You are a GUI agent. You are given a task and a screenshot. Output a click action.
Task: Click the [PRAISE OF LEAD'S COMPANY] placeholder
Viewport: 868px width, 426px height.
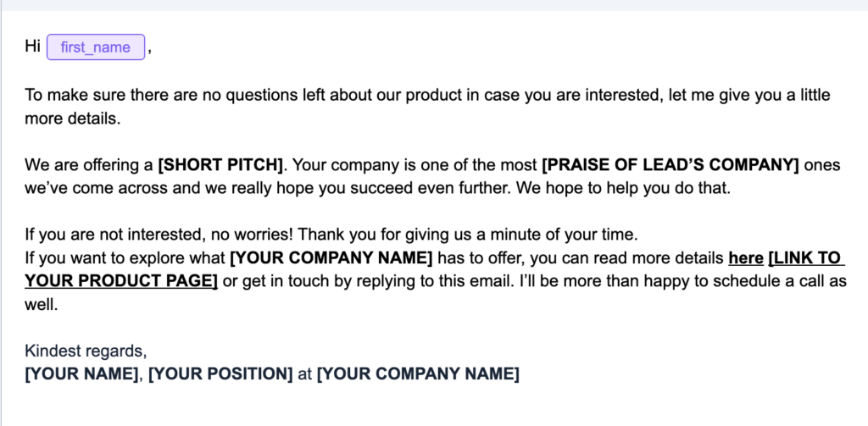[670, 164]
